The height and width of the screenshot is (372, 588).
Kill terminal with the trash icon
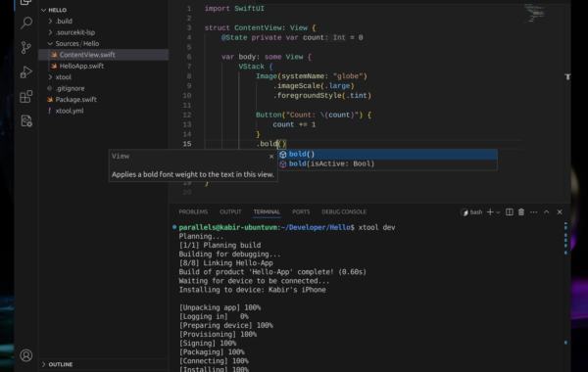pyautogui.click(x=521, y=212)
